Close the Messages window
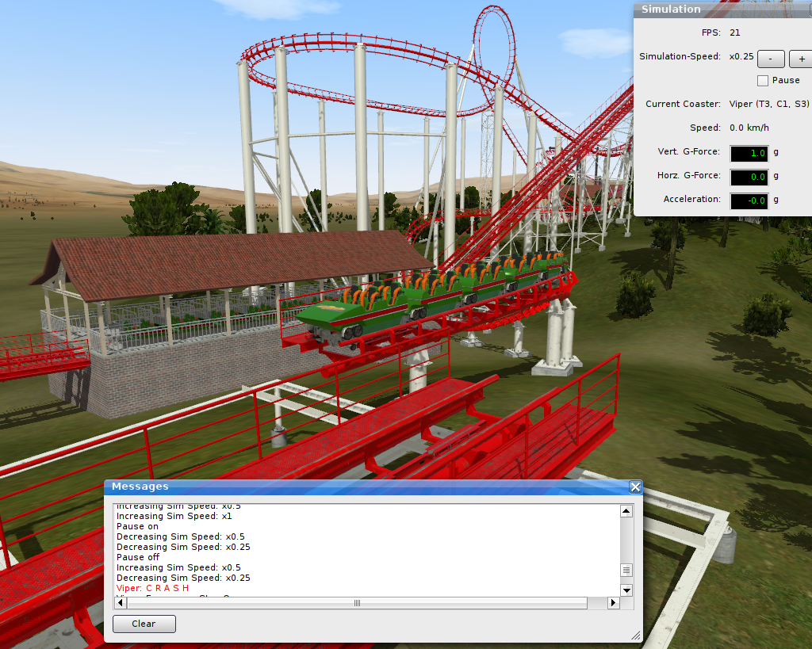The width and height of the screenshot is (812, 649). [635, 487]
